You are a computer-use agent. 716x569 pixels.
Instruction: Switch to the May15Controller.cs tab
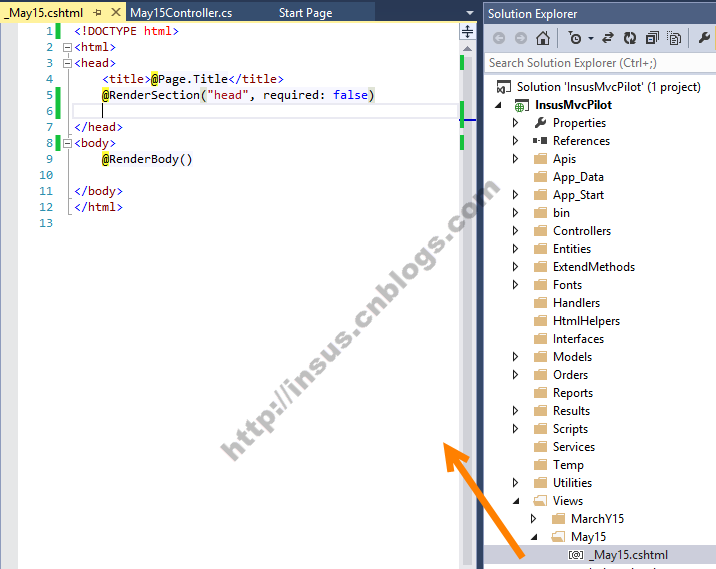click(181, 13)
